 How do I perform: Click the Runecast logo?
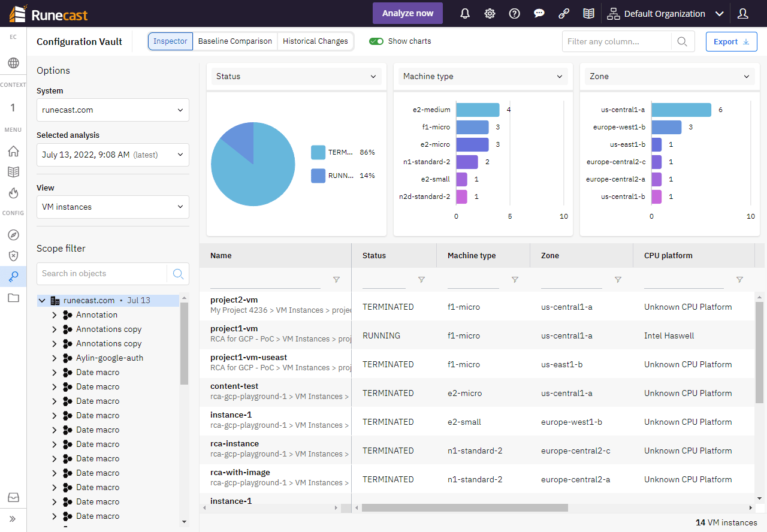pos(49,13)
